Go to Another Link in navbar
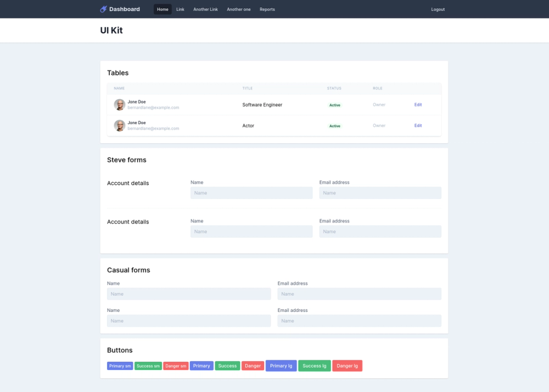Image resolution: width=549 pixels, height=392 pixels. click(205, 9)
